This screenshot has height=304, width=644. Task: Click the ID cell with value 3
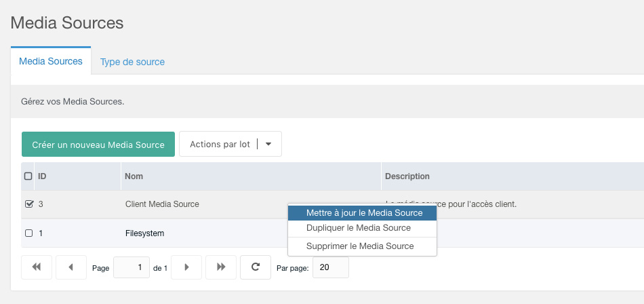41,204
